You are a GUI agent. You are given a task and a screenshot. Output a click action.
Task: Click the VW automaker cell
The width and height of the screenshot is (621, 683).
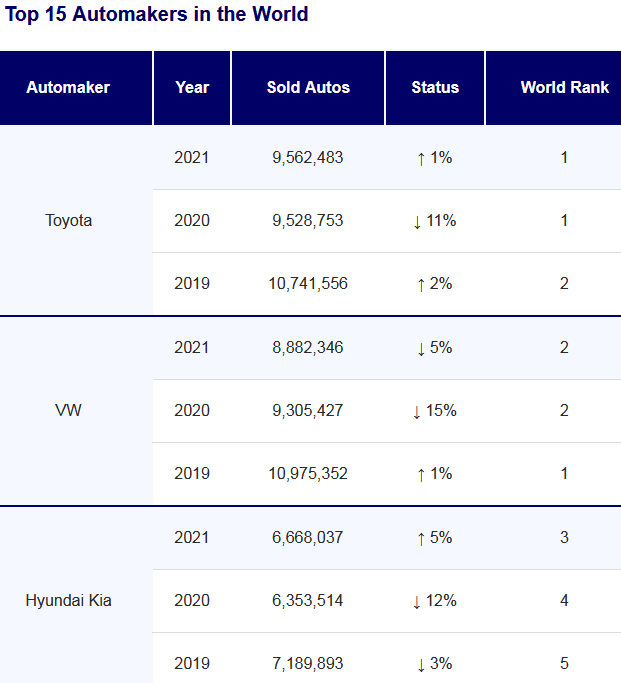(69, 410)
